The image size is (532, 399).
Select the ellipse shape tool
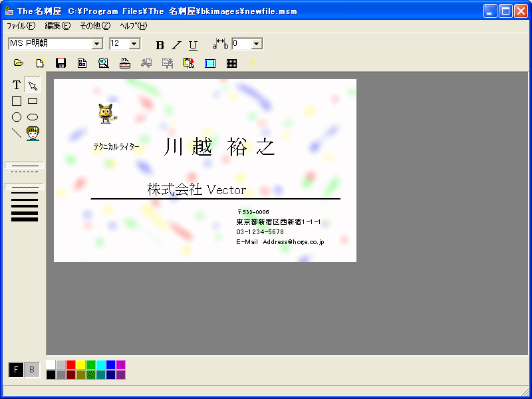pos(33,117)
